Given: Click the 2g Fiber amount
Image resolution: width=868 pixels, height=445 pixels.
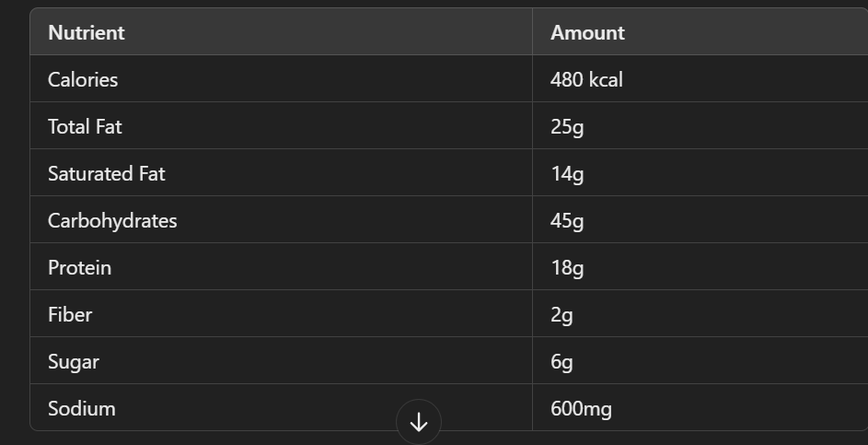Looking at the screenshot, I should click(x=561, y=315).
